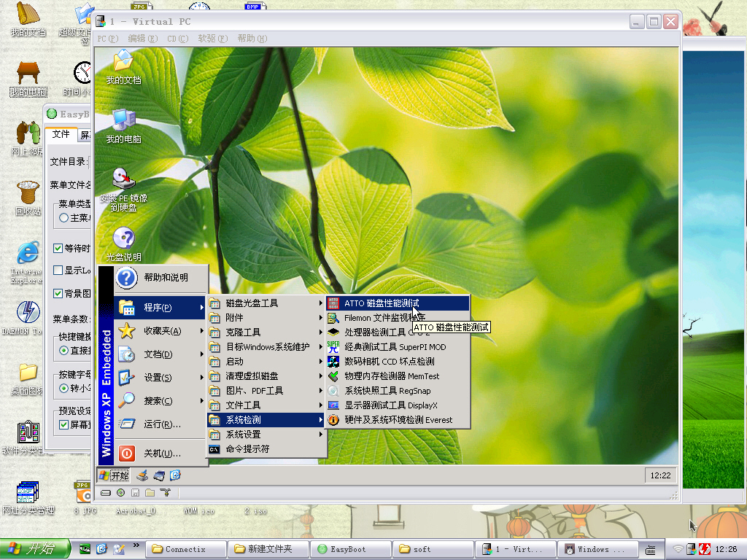Click the hard disk icon in Virtual PC status bar

106,493
